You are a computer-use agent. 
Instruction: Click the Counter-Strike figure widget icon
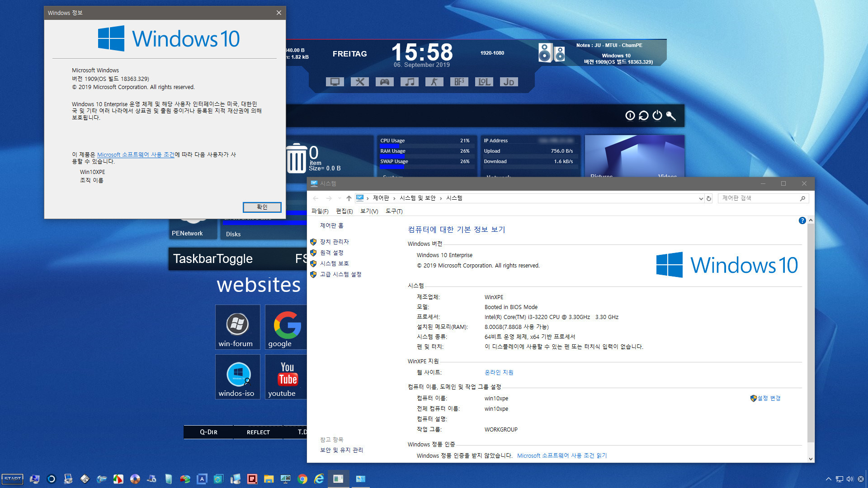[434, 82]
